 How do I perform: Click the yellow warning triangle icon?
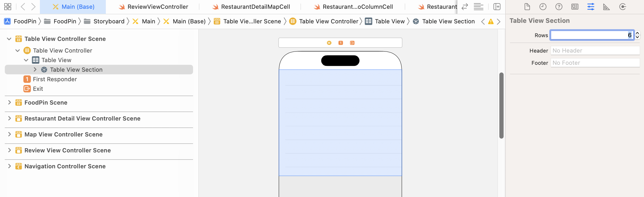pyautogui.click(x=491, y=22)
